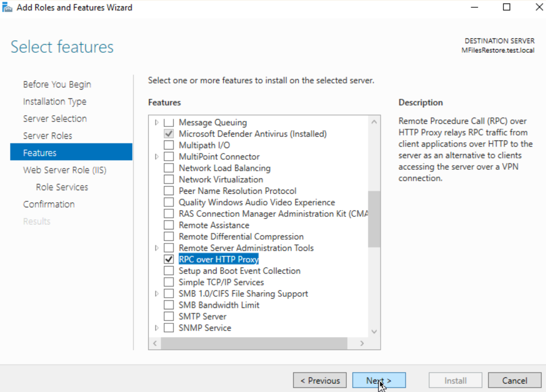Screen dimensions: 546x392
Task: Enable the SMB Bandwidth Limit checkbox
Action: (x=169, y=305)
